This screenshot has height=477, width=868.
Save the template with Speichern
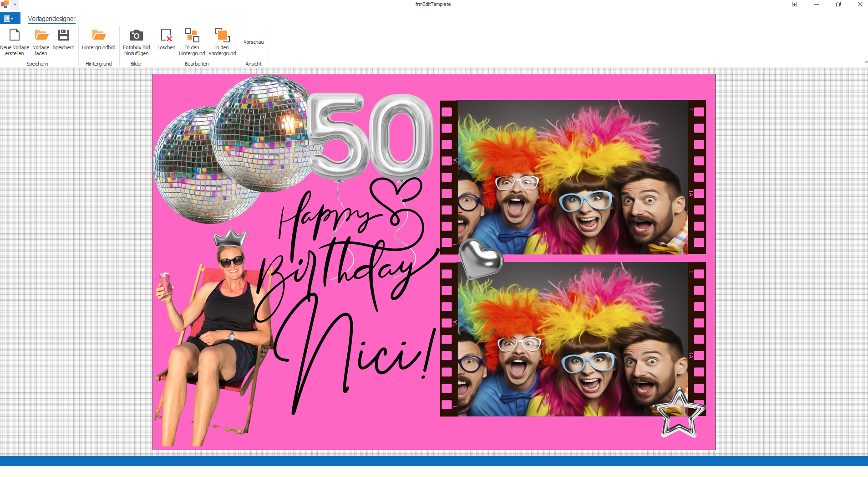click(64, 36)
